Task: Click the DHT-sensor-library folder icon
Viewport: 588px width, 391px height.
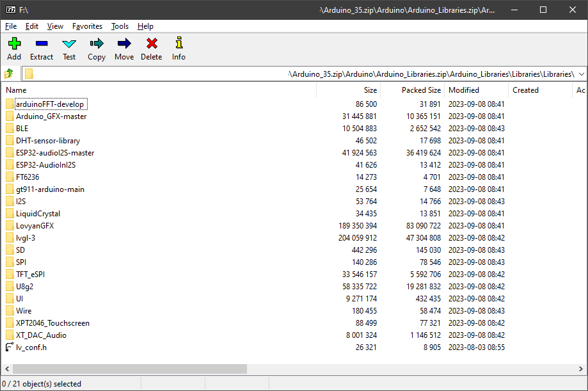Action: pos(10,141)
